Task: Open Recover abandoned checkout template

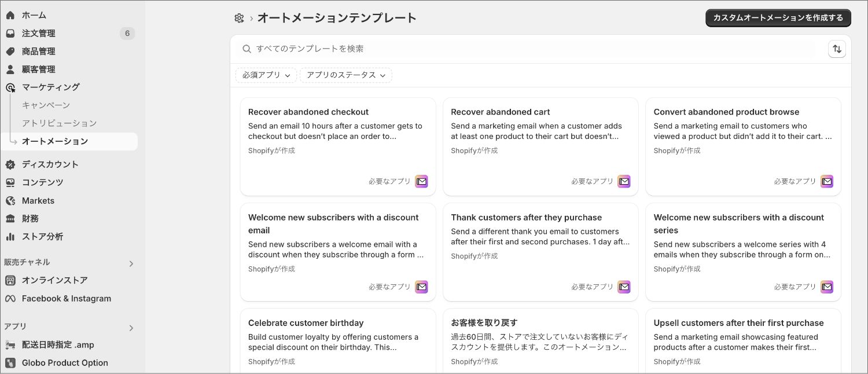Action: pyautogui.click(x=338, y=146)
